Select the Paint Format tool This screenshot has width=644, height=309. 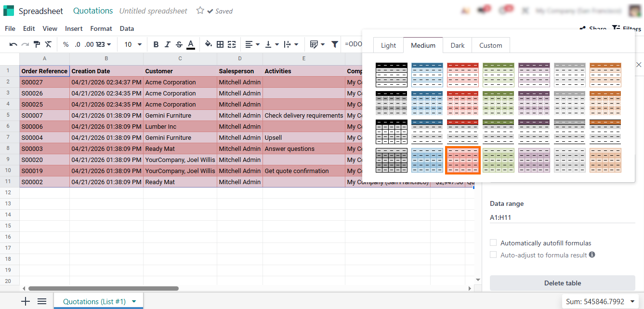[37, 44]
